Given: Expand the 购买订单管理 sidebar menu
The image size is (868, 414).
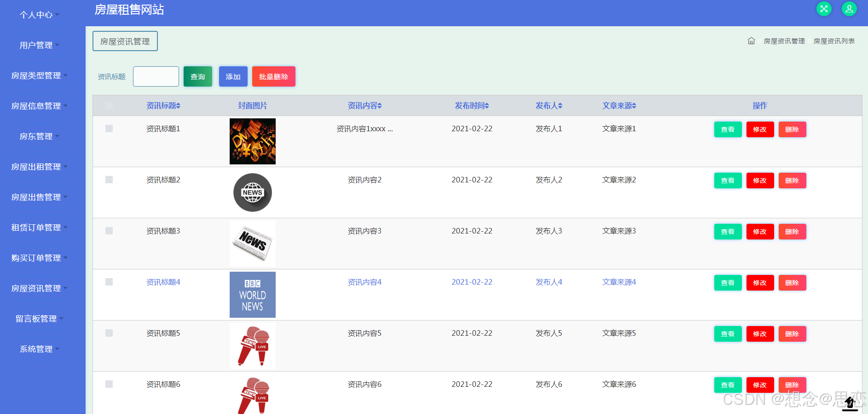Looking at the screenshot, I should [x=39, y=258].
